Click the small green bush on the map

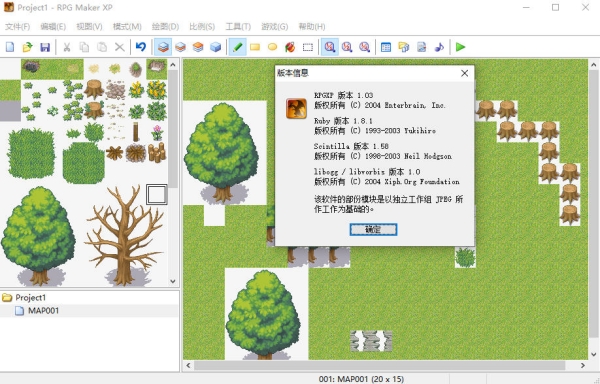(x=465, y=257)
